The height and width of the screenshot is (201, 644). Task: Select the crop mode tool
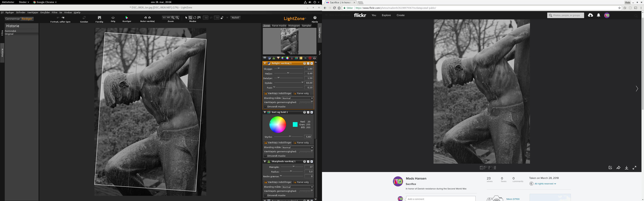pos(191,18)
